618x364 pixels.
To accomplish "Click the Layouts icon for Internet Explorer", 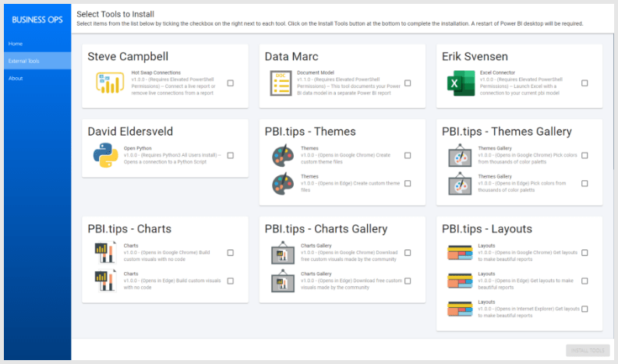I will (x=457, y=309).
